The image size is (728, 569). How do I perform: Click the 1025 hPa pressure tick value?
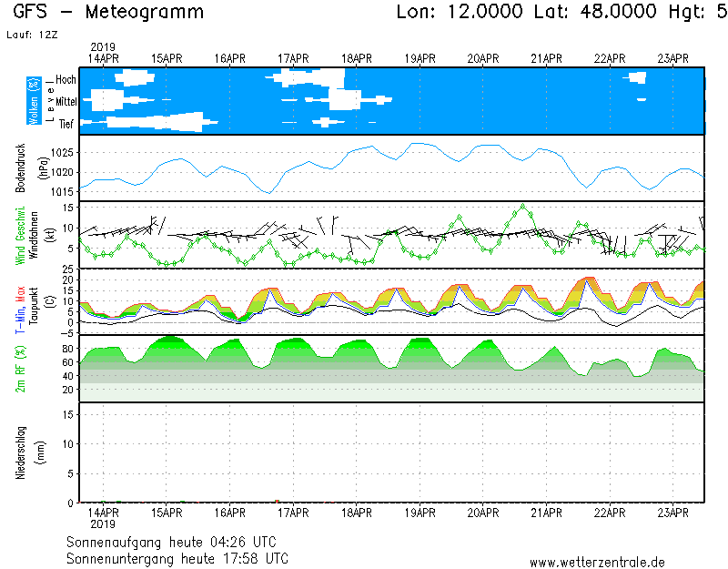pyautogui.click(x=62, y=153)
